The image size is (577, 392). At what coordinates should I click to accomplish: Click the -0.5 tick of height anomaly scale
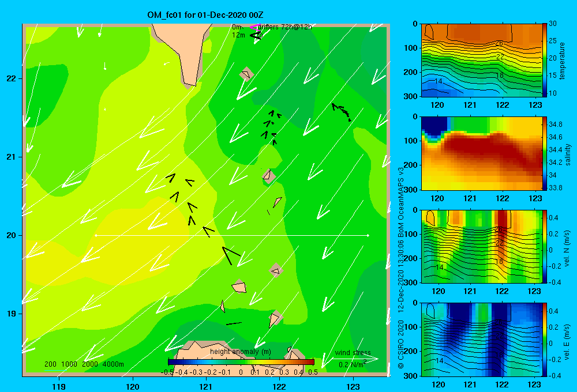point(167,372)
